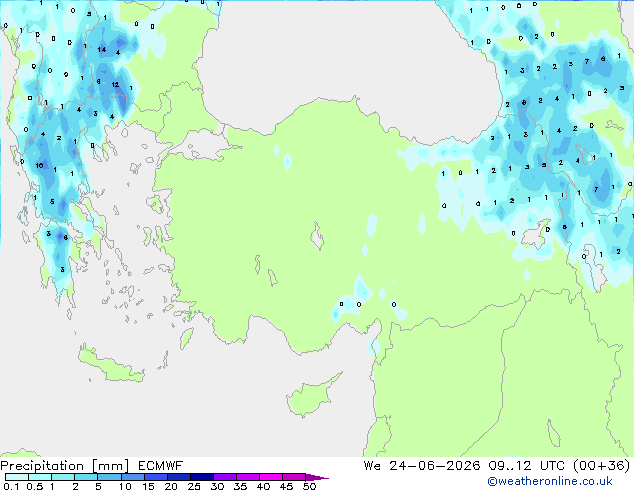Image resolution: width=634 pixels, height=490 pixels.
Task: Click the 30–35 mm purple legend swatch
Action: click(x=225, y=477)
